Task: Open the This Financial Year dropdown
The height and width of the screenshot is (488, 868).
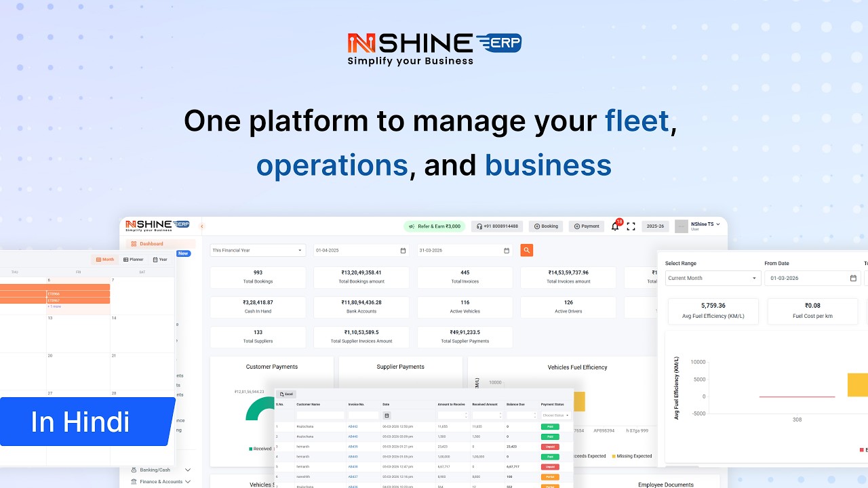Action: (258, 251)
